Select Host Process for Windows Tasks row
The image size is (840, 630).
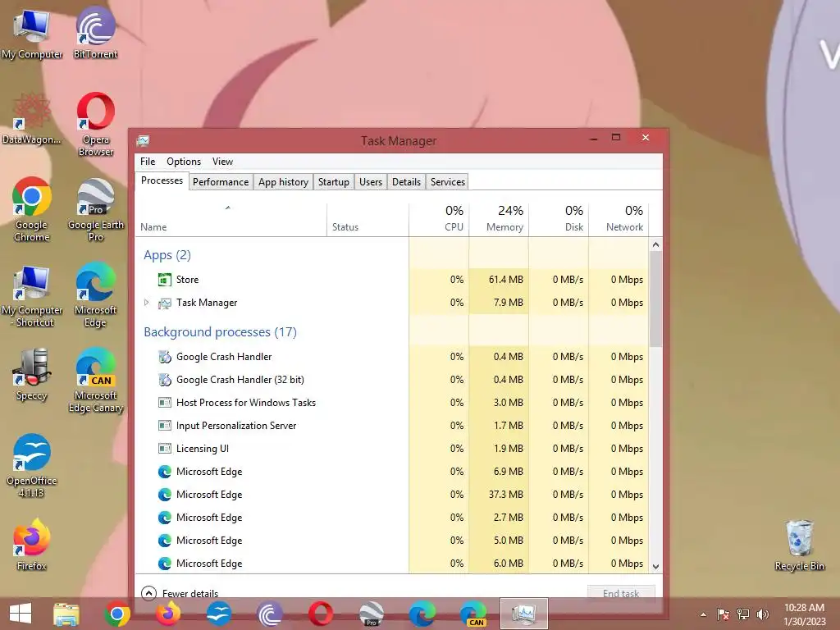(x=392, y=403)
